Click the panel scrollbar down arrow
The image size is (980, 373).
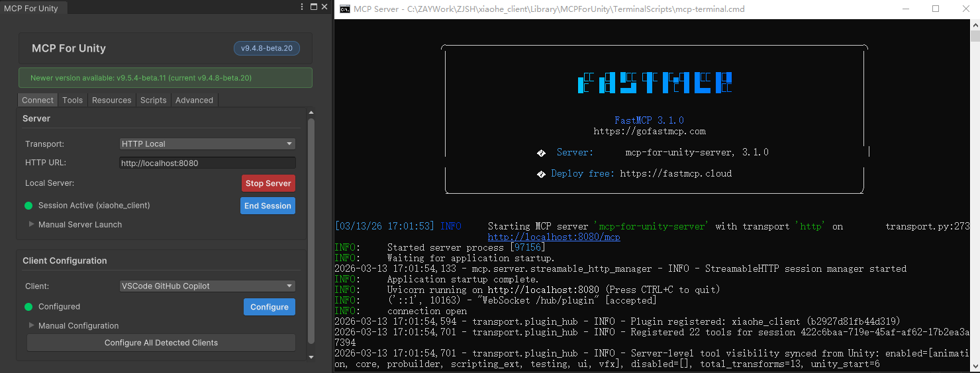pos(311,357)
